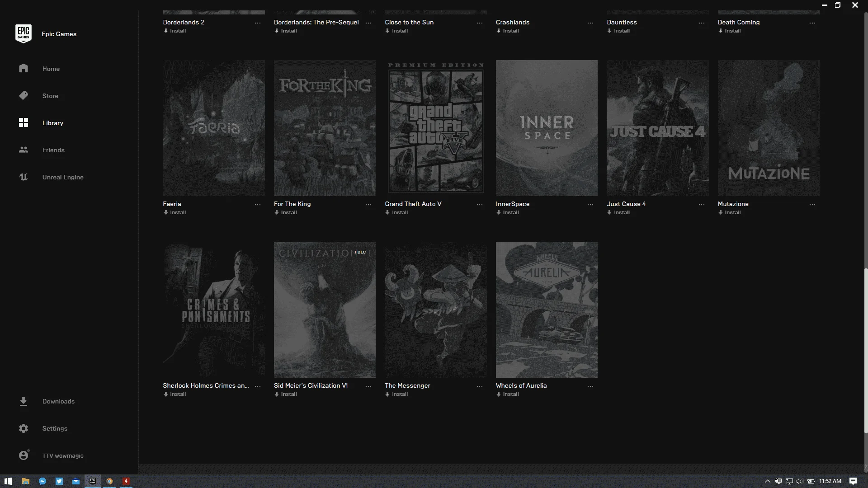Open options menu for Wheels of Aurelia
Image resolution: width=868 pixels, height=488 pixels.
[x=590, y=386]
